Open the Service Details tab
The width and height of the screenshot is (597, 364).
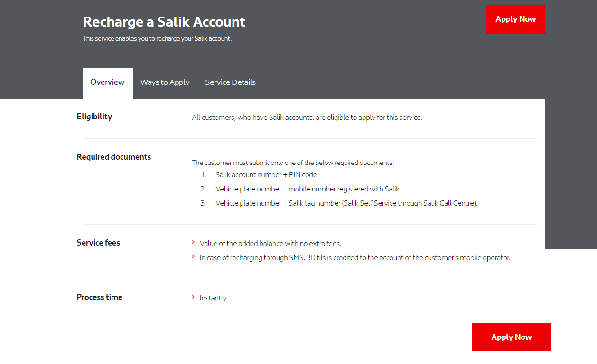(230, 82)
